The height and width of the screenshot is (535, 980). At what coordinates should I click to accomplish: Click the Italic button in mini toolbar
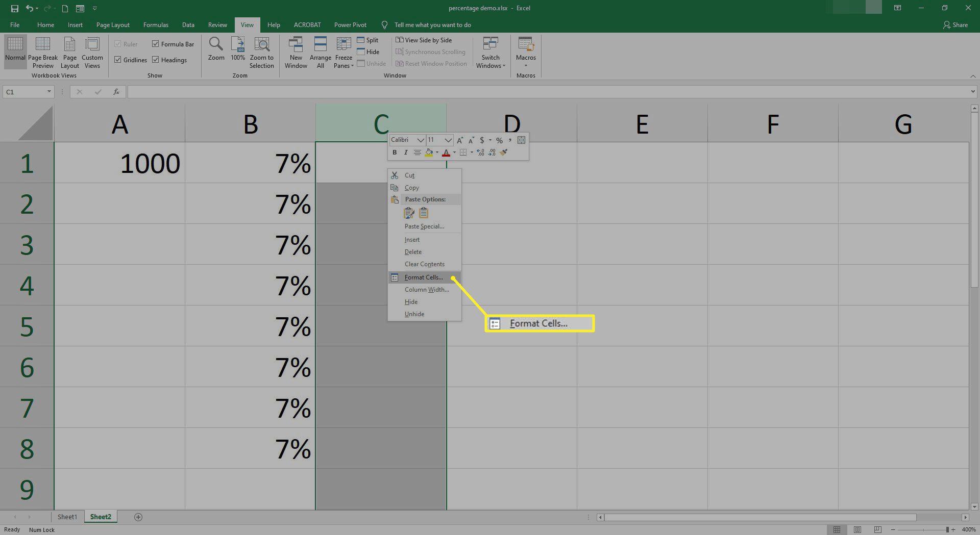[x=406, y=152]
